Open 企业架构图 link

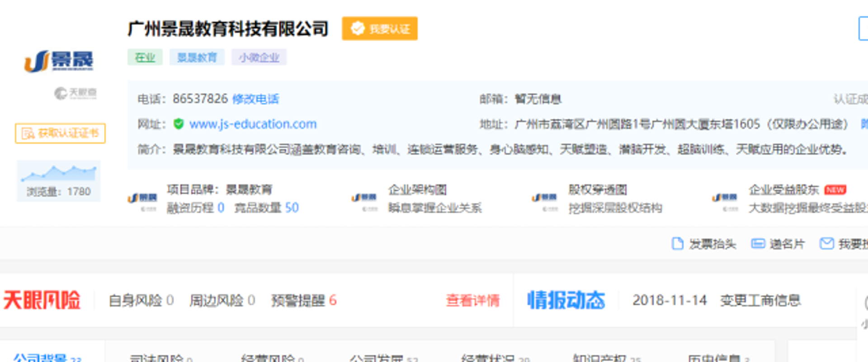pyautogui.click(x=417, y=190)
